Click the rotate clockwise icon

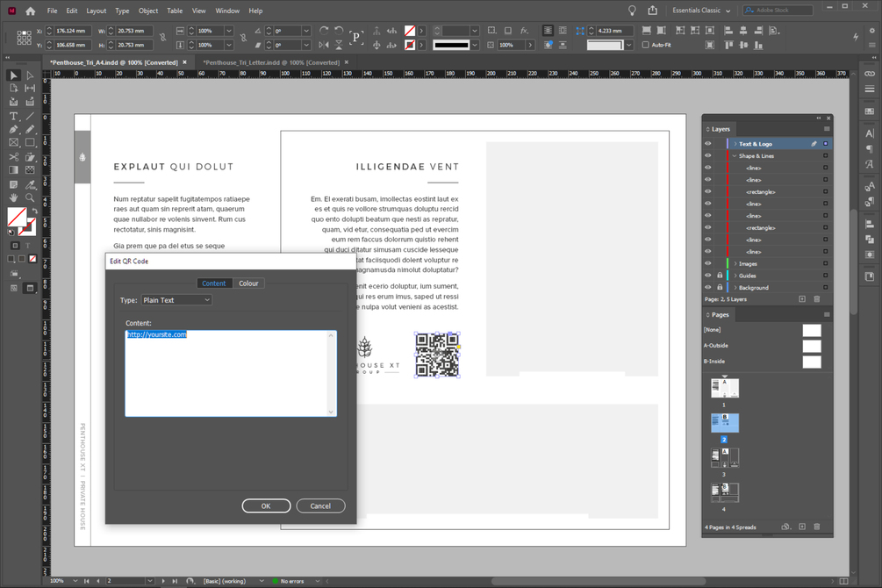click(x=324, y=31)
